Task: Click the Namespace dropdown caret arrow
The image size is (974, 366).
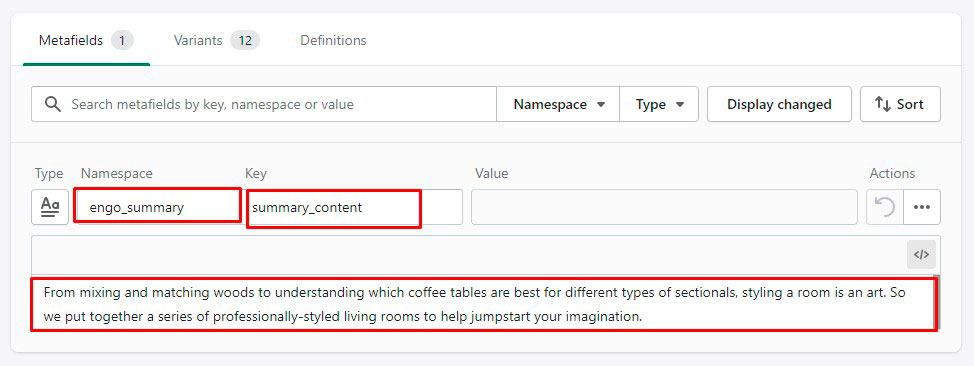Action: (x=601, y=104)
